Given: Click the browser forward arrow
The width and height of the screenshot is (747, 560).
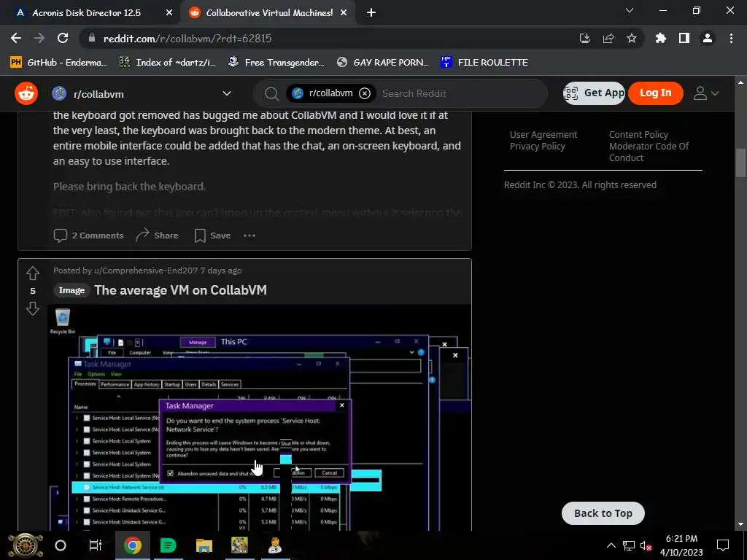Looking at the screenshot, I should coord(39,38).
